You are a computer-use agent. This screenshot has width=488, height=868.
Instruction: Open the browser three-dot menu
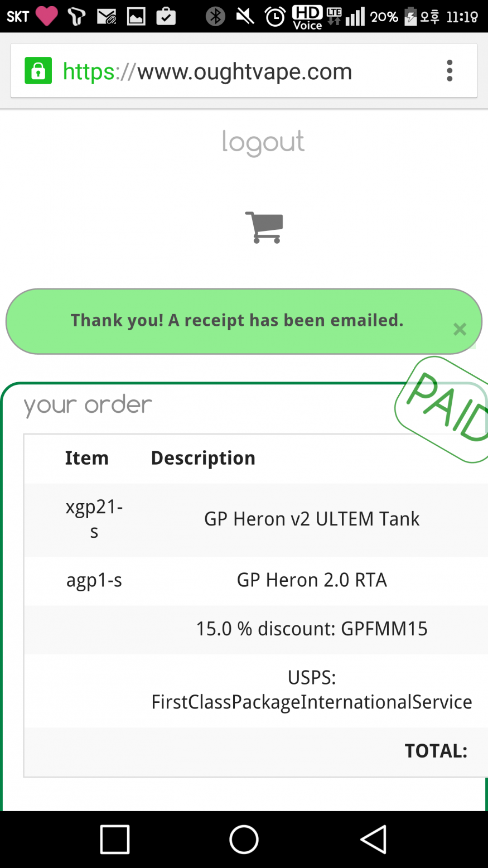450,71
